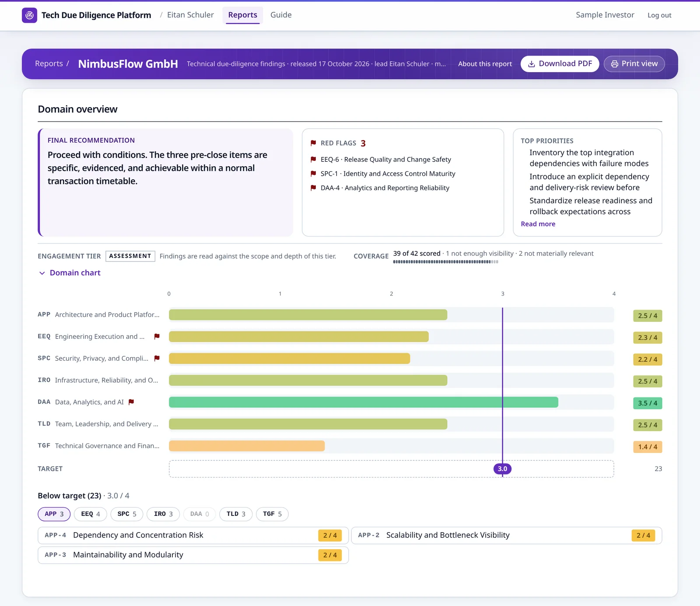Collapse the Domain chart chevron

[42, 273]
